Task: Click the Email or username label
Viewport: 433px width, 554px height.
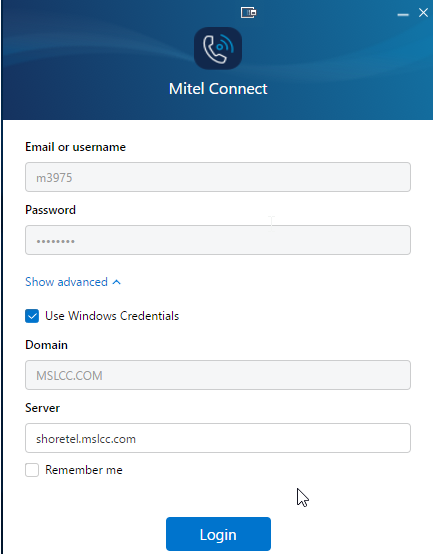Action: [76, 147]
